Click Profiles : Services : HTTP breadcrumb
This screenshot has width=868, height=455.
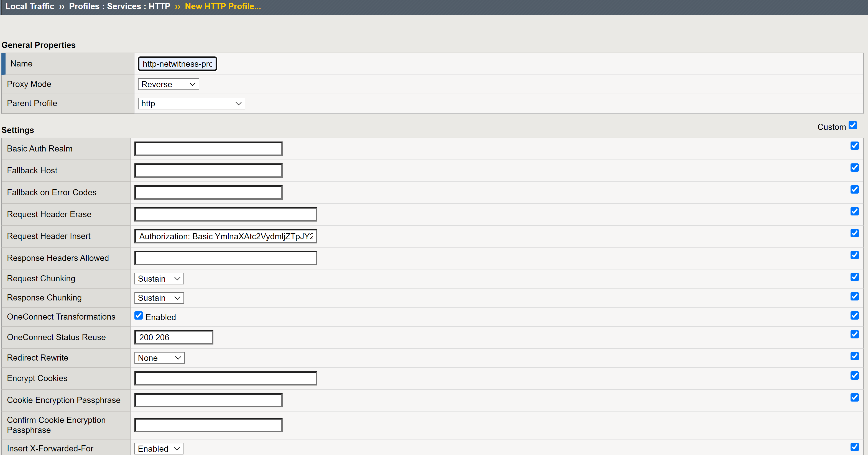click(x=119, y=6)
